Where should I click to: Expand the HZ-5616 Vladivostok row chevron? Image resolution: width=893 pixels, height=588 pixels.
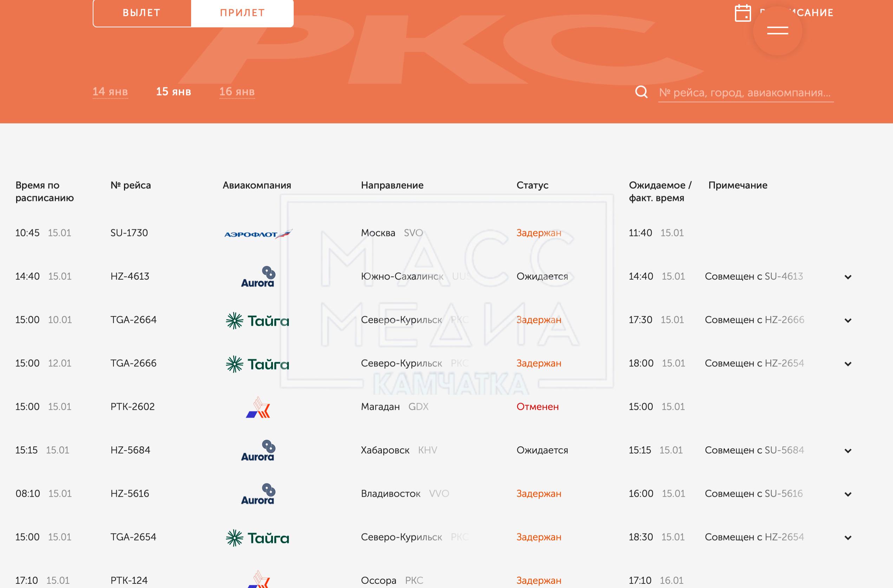pos(848,494)
